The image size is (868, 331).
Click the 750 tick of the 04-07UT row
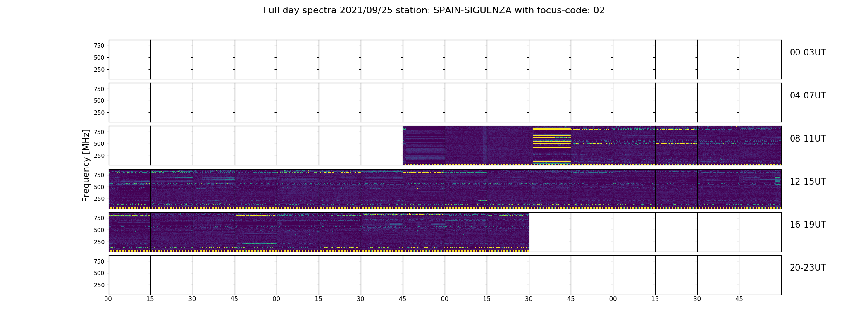point(99,89)
